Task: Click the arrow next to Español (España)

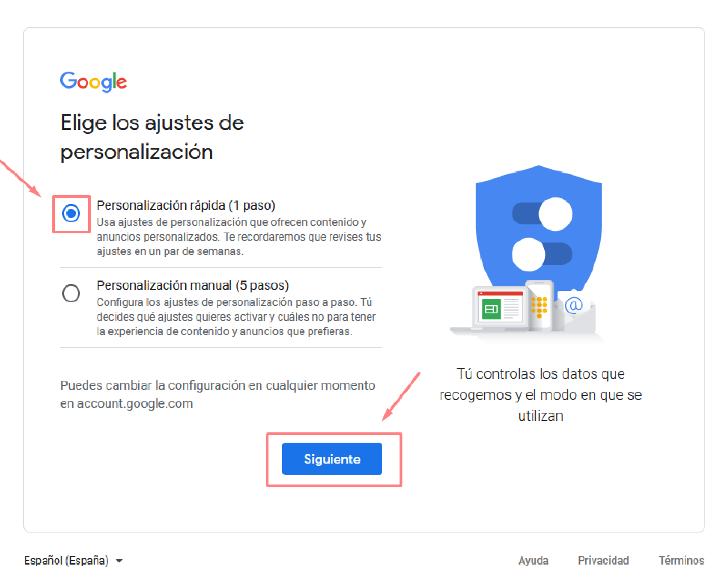Action: click(x=119, y=561)
